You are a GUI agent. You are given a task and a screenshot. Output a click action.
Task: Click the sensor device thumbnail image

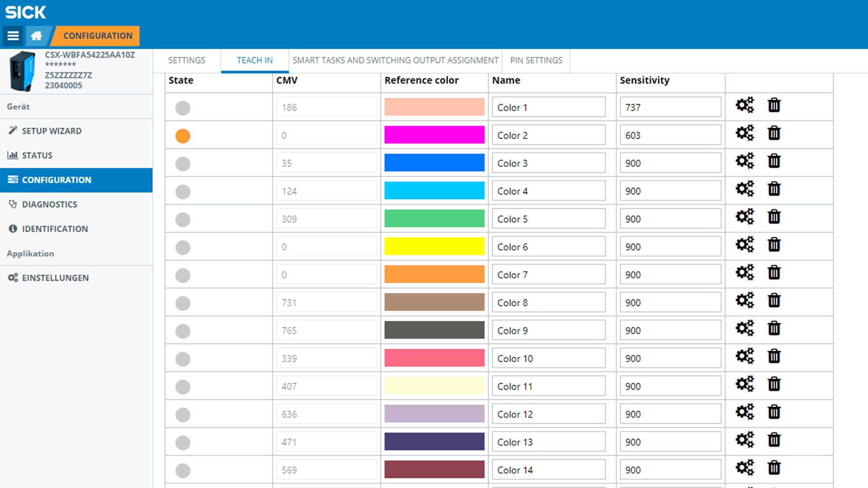pyautogui.click(x=22, y=71)
